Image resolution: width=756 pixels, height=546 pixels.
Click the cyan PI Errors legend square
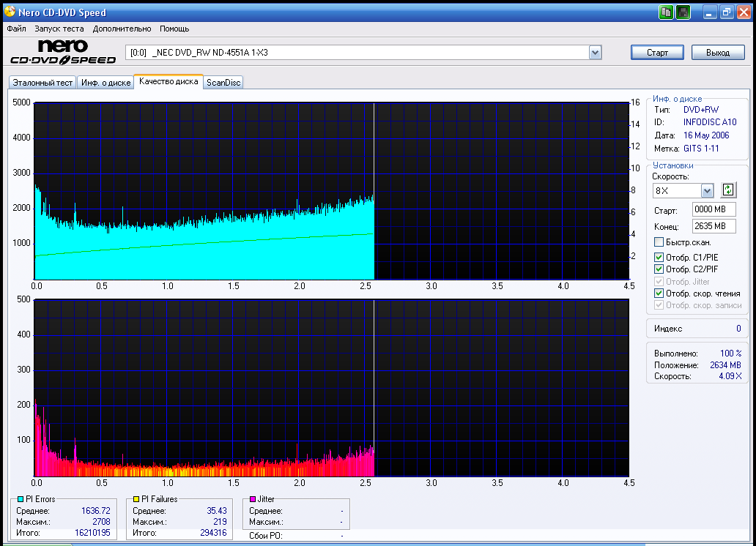click(x=21, y=499)
